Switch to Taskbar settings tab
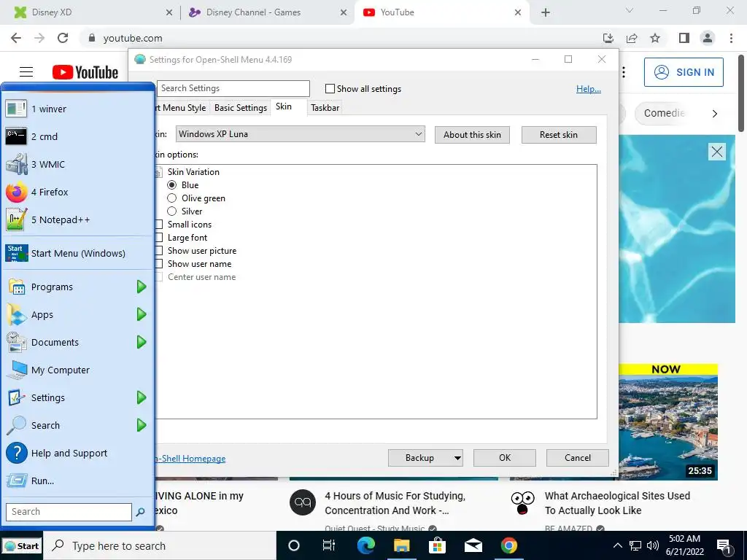 [325, 108]
